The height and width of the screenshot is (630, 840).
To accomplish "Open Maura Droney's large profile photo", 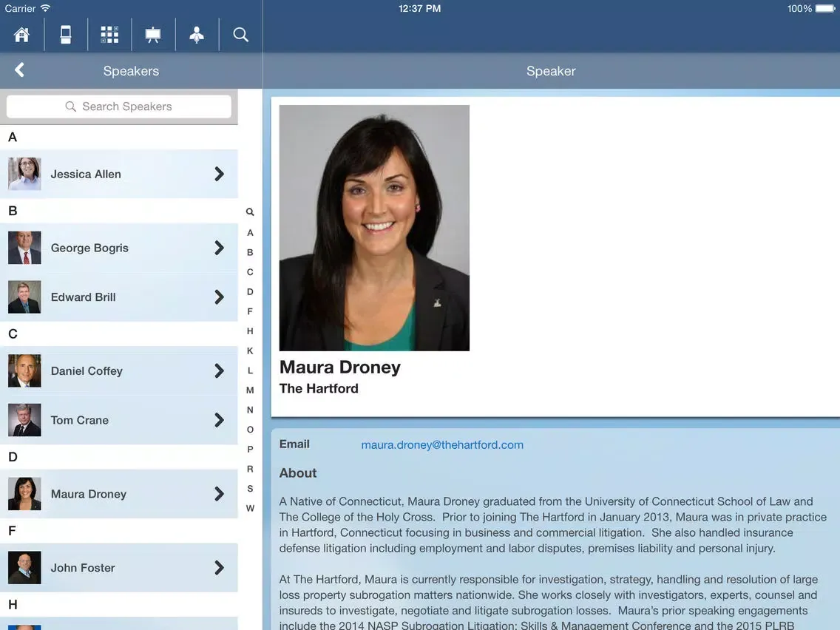I will 374,228.
